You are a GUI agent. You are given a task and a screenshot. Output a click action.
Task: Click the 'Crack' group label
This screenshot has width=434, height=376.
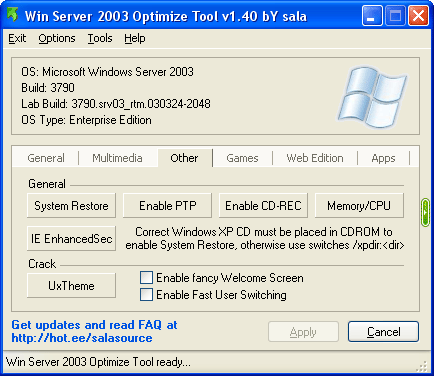tap(42, 264)
